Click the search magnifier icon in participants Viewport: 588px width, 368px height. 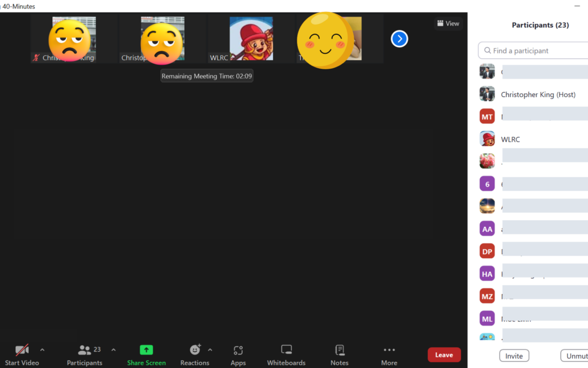(x=487, y=50)
